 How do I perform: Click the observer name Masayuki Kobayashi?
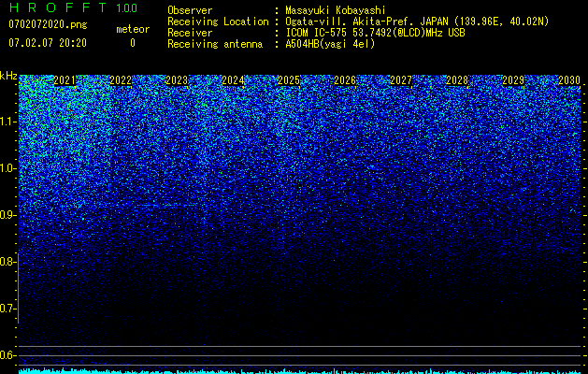(336, 11)
